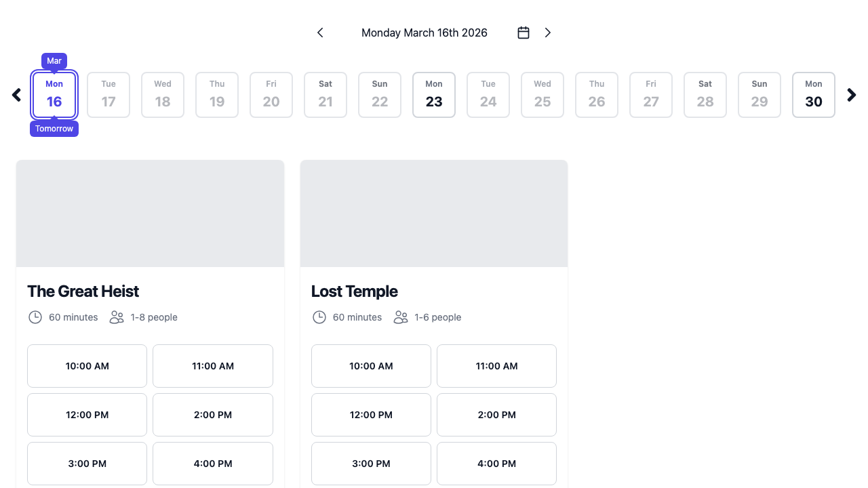The image size is (868, 488).
Task: Select the date Mon 23 in the strip
Action: [x=434, y=95]
